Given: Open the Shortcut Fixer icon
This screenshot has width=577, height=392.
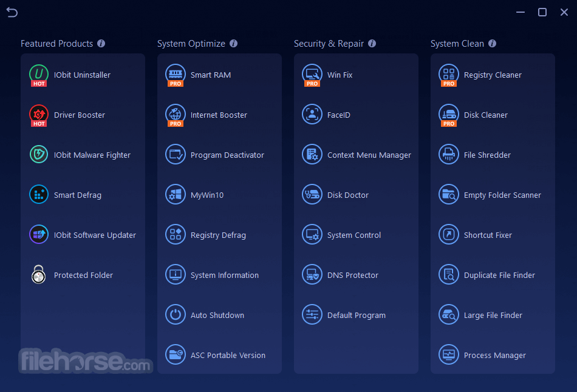Looking at the screenshot, I should pyautogui.click(x=449, y=235).
